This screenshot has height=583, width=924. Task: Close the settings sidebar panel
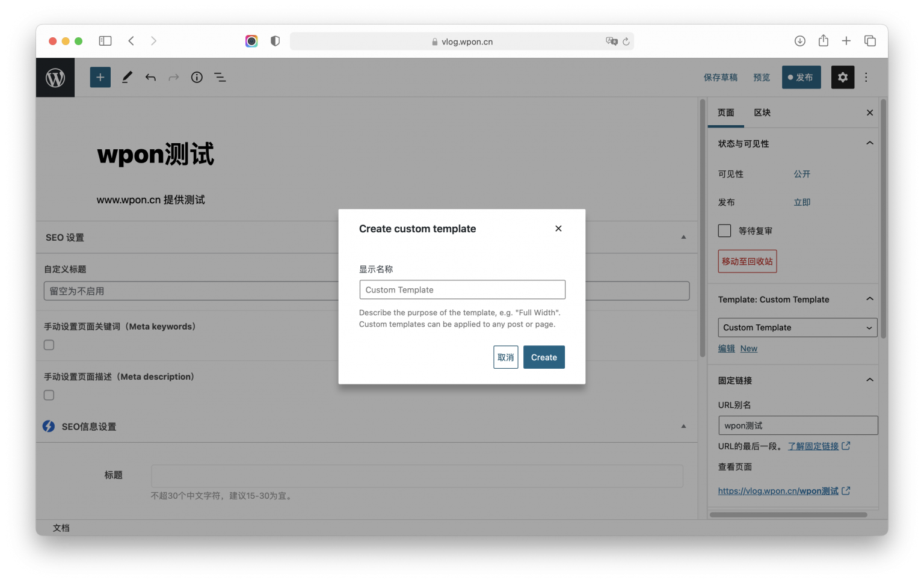870,113
